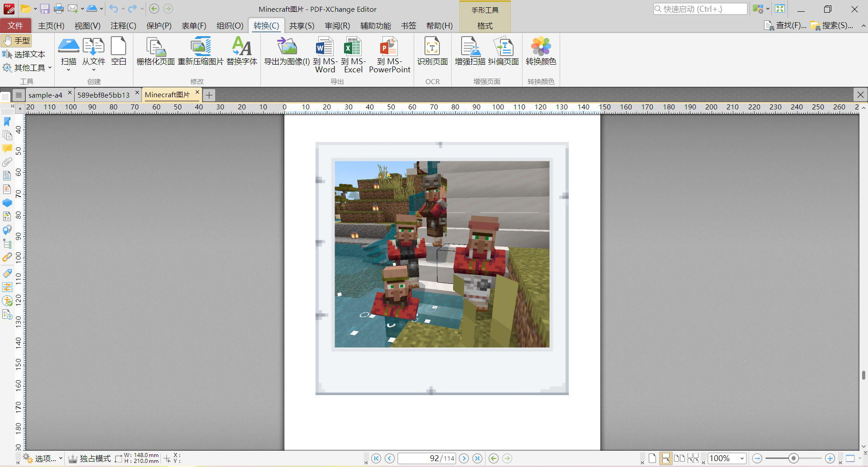The height and width of the screenshot is (467, 868).
Task: Click the 选择文本 (select text) button
Action: tap(24, 54)
